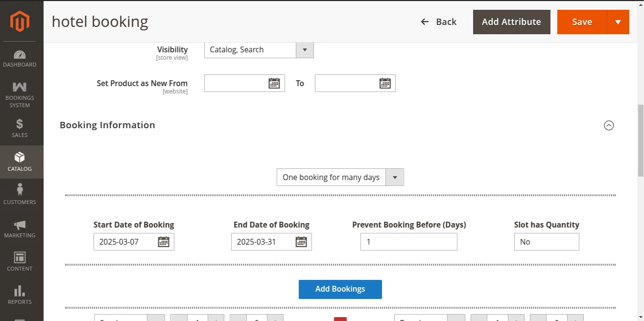Open the Bookings System menu

(x=20, y=94)
